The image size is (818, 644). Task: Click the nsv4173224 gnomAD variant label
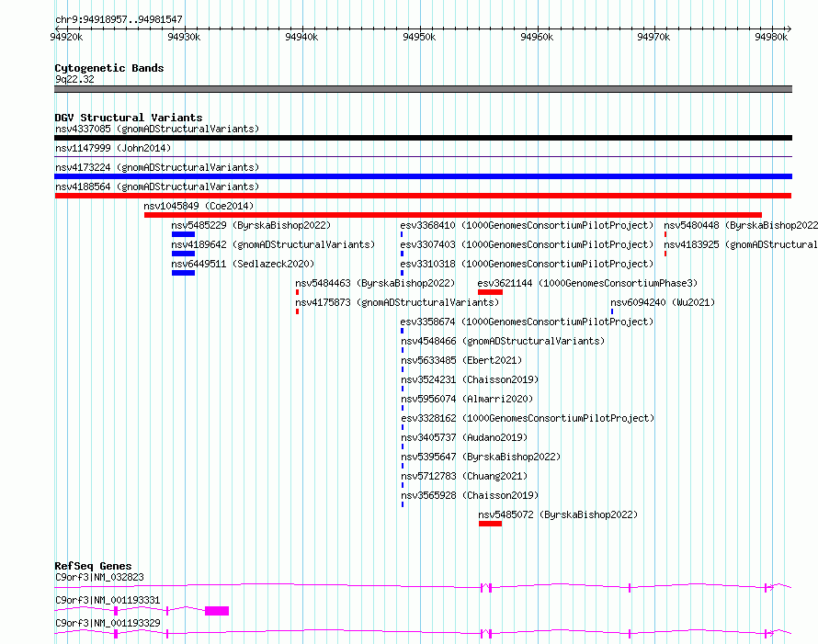(157, 167)
